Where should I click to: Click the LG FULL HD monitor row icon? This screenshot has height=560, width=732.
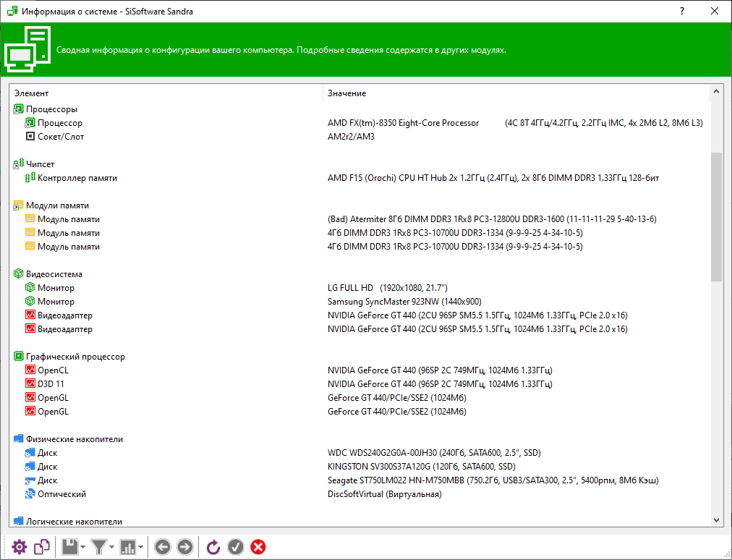point(30,288)
